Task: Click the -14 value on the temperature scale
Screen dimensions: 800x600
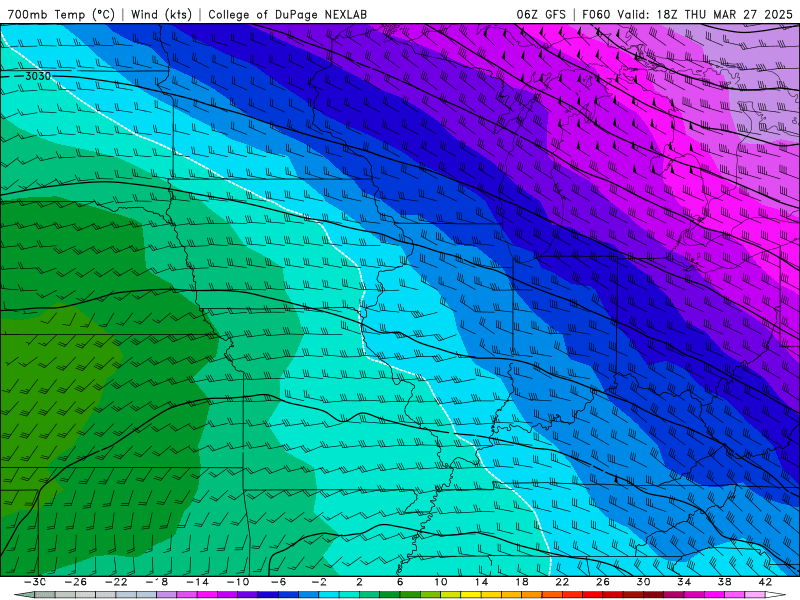Action: tap(197, 582)
